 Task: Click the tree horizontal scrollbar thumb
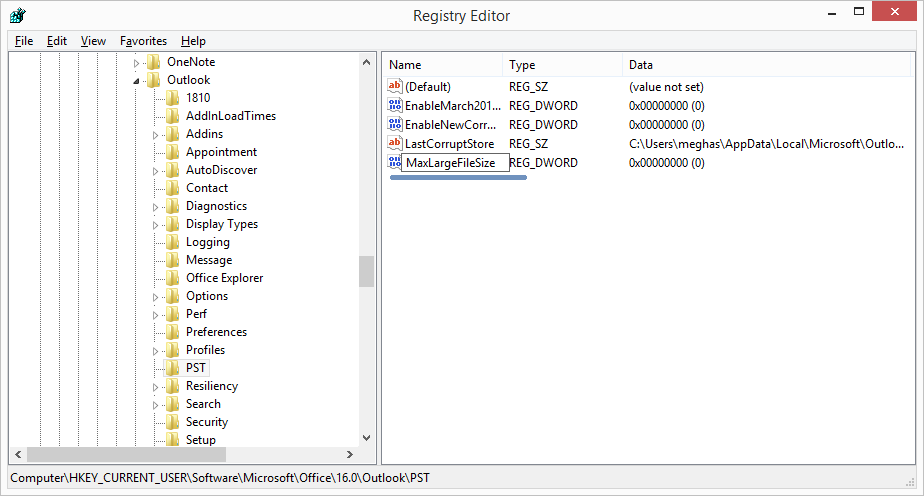[126, 454]
